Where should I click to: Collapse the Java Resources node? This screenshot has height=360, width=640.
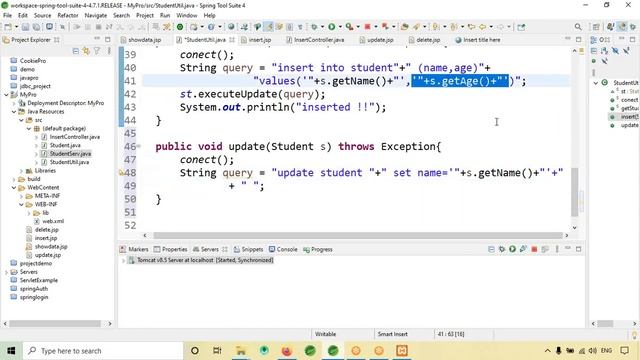pyautogui.click(x=14, y=111)
